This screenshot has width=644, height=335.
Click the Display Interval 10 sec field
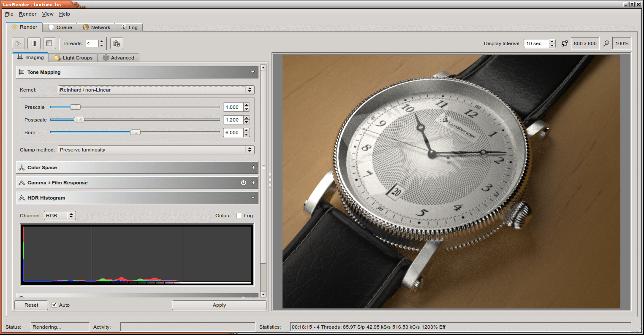(x=536, y=43)
